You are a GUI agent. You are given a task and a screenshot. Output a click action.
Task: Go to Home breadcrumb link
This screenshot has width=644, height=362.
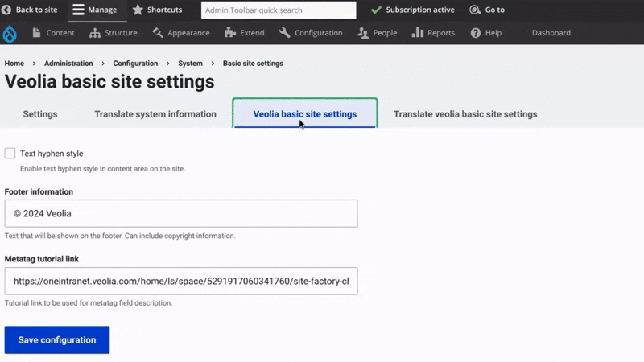[x=14, y=64]
